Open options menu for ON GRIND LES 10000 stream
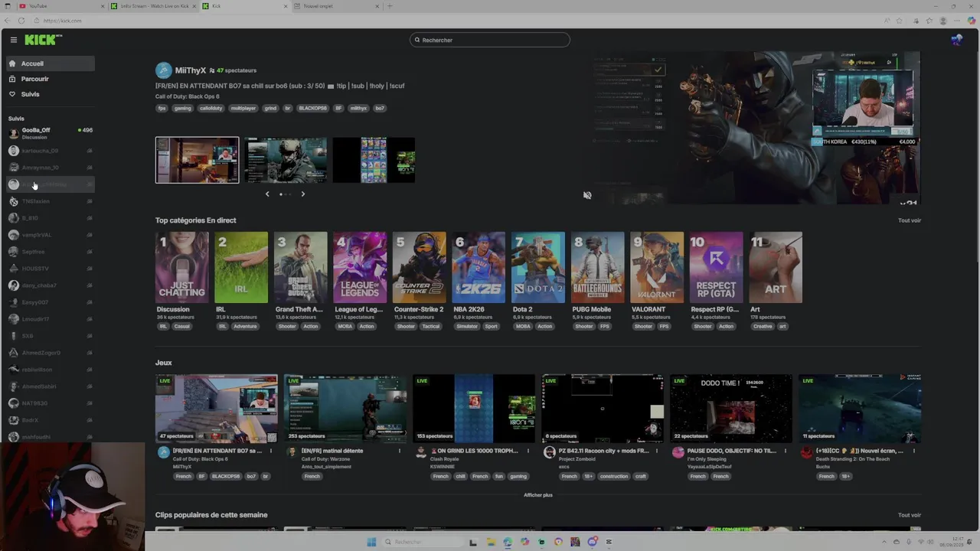This screenshot has width=980, height=551. [528, 451]
